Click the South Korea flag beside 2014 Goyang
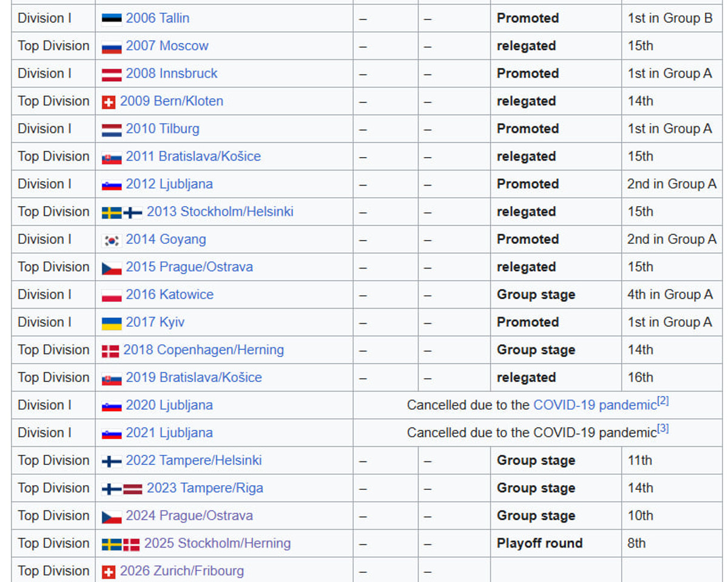Image resolution: width=728 pixels, height=582 pixels. (x=112, y=240)
